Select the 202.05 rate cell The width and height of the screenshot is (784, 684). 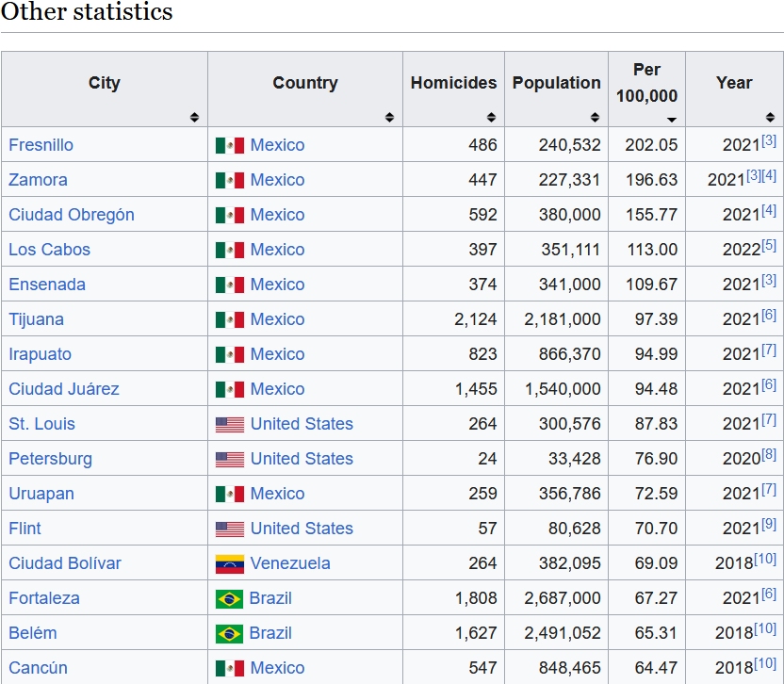point(646,145)
